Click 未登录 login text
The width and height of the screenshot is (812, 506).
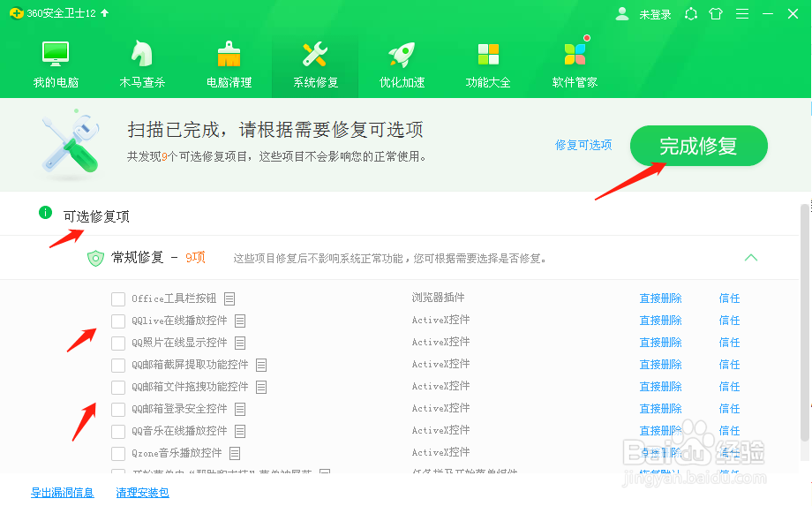click(x=655, y=14)
